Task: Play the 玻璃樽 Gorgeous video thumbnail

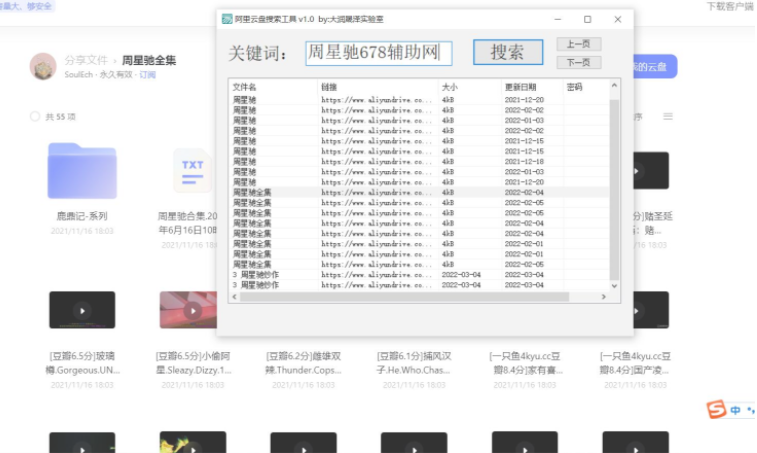Action: click(x=82, y=310)
